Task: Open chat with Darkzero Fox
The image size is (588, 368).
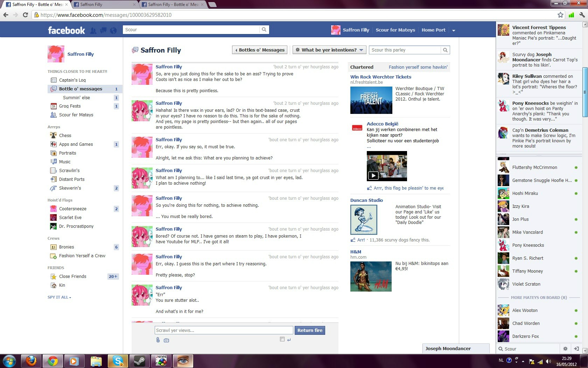Action: click(x=539, y=336)
